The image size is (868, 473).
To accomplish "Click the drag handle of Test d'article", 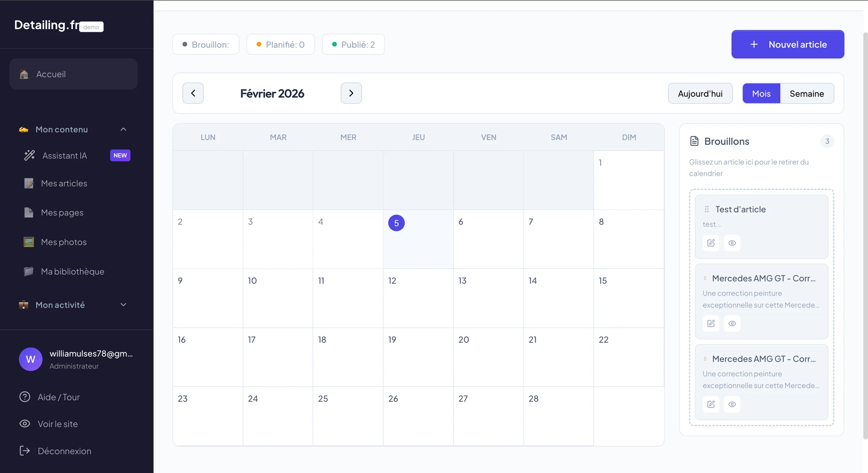I will point(707,209).
